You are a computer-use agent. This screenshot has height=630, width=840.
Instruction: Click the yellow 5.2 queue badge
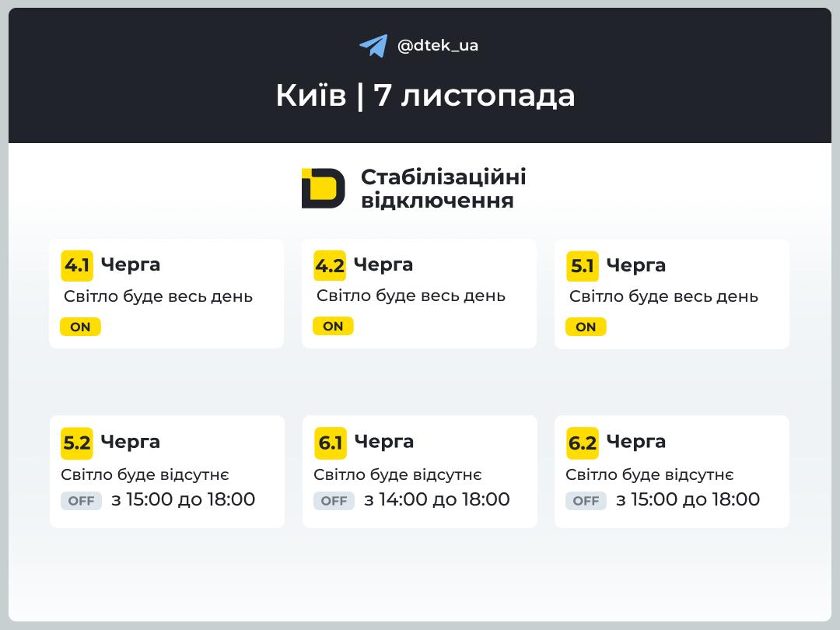(77, 443)
